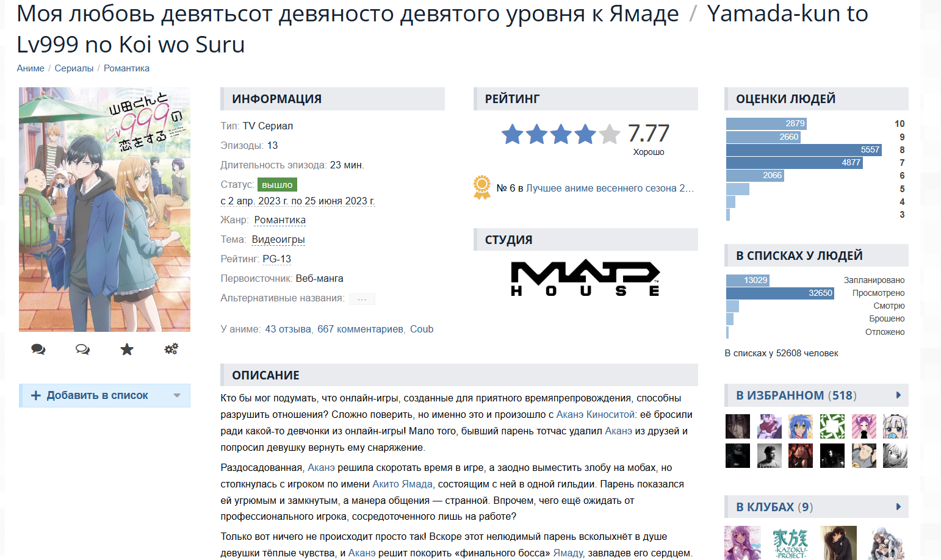Click the filled speech bubbles icon under the poster
The height and width of the screenshot is (560, 941).
38,349
